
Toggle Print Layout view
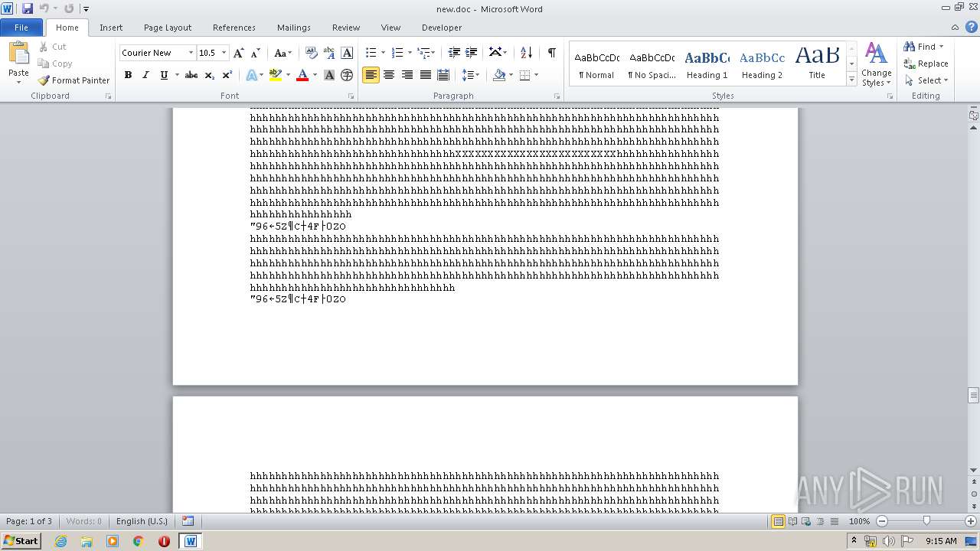click(778, 521)
